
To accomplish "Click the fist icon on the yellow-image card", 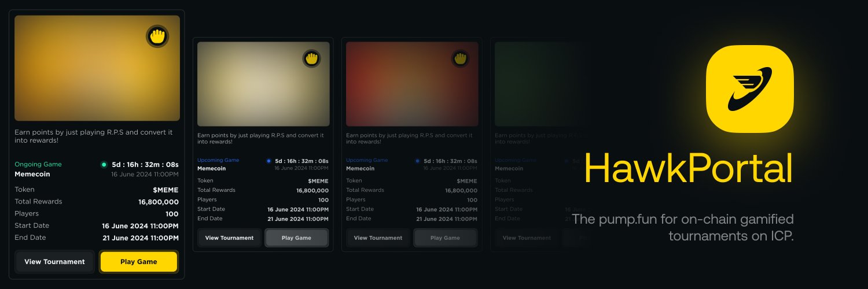I will [x=157, y=36].
